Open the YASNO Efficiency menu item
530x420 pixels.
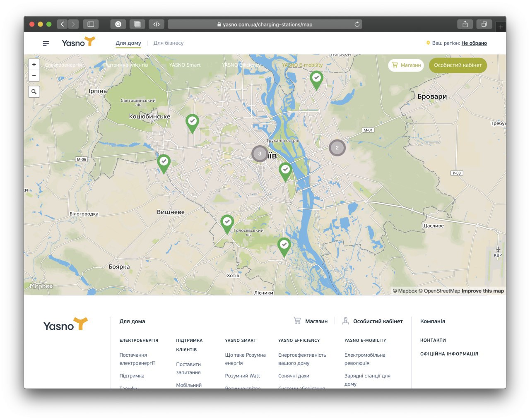241,65
